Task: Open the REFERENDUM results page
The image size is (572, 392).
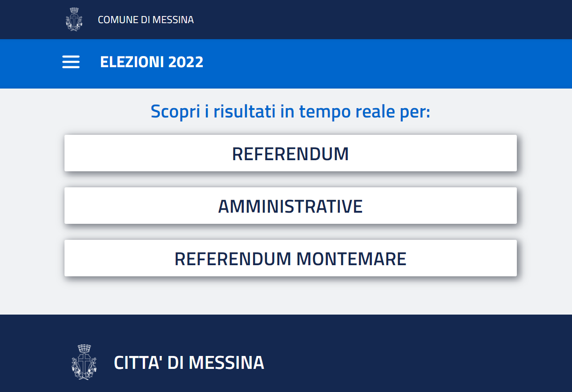Action: click(x=290, y=153)
